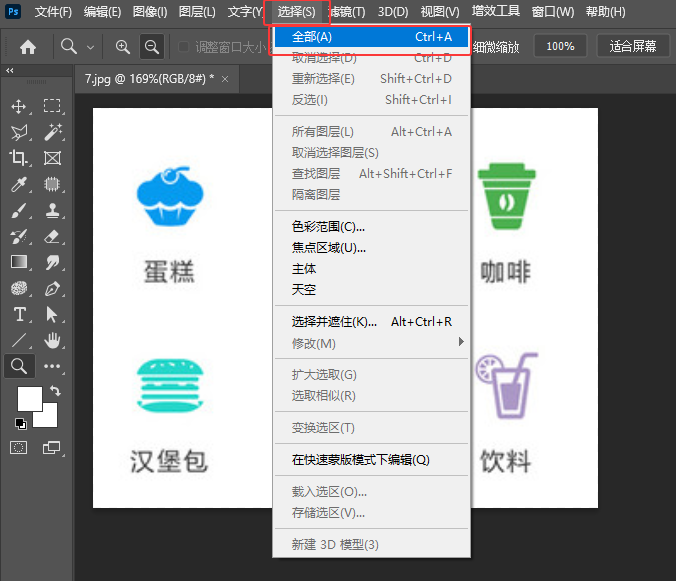Select the Path Selection tool
Viewport: 676px width, 581px height.
pyautogui.click(x=52, y=315)
